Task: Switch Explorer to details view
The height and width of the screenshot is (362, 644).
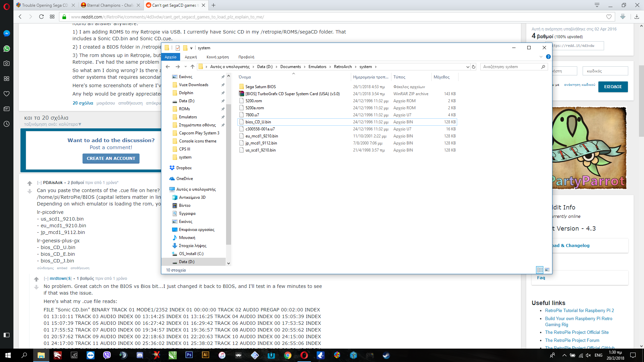Action: click(x=540, y=270)
